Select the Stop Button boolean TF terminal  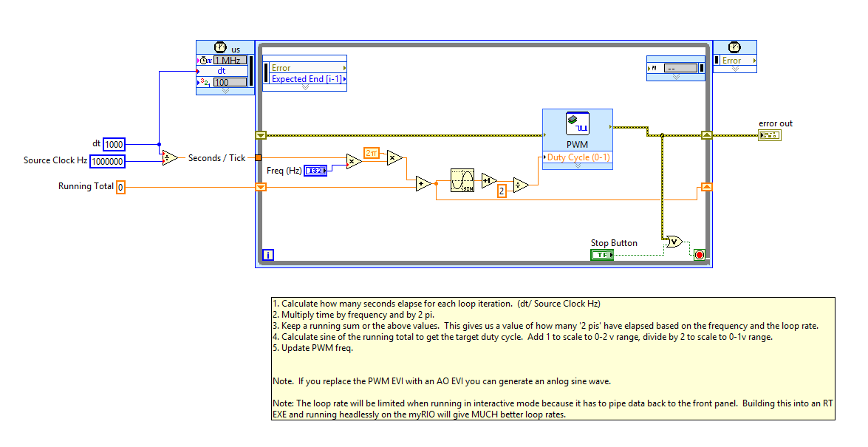point(602,255)
